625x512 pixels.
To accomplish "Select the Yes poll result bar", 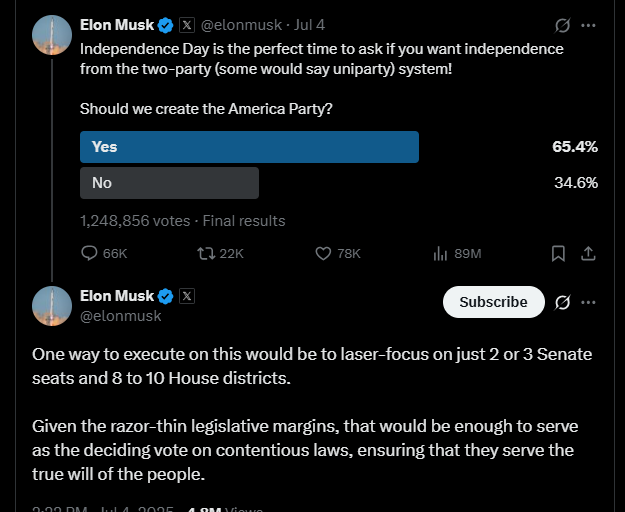I will (250, 147).
